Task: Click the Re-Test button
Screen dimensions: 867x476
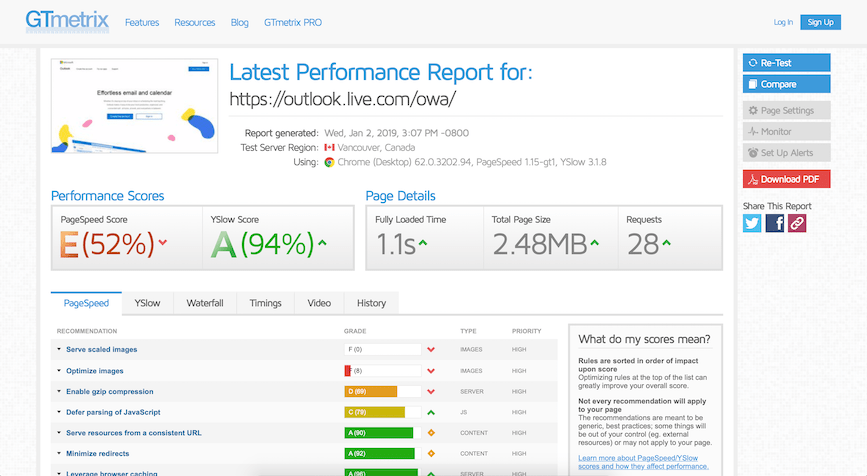Action: pos(786,63)
